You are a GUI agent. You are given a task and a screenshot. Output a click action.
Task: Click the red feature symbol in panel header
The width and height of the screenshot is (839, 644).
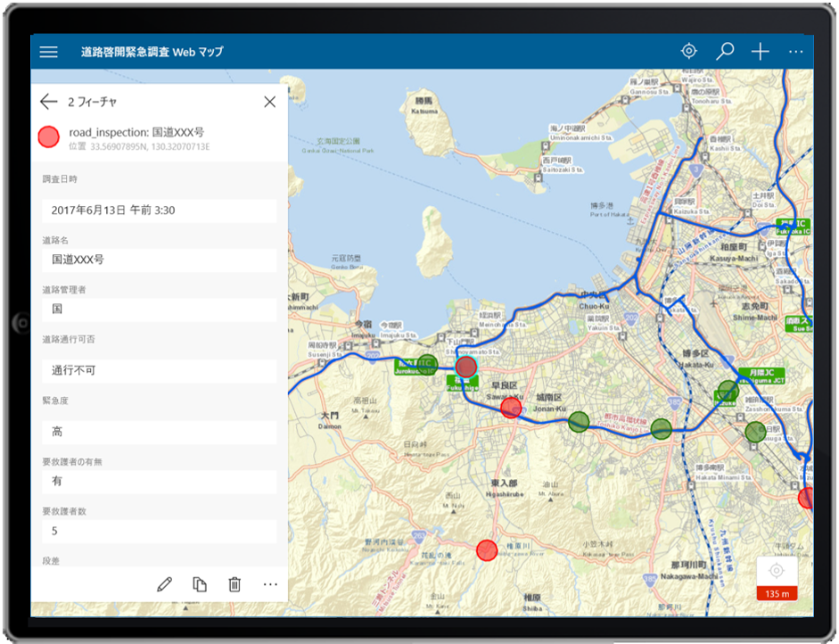tap(49, 136)
